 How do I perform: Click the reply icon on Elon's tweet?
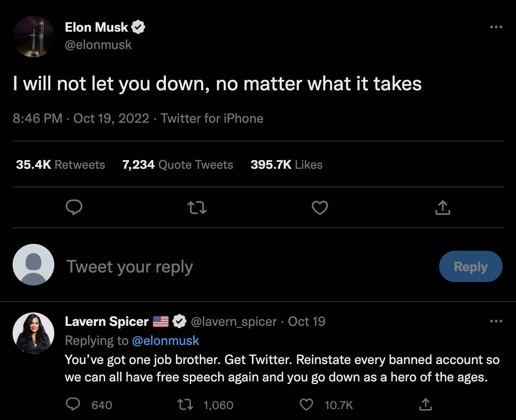(74, 208)
